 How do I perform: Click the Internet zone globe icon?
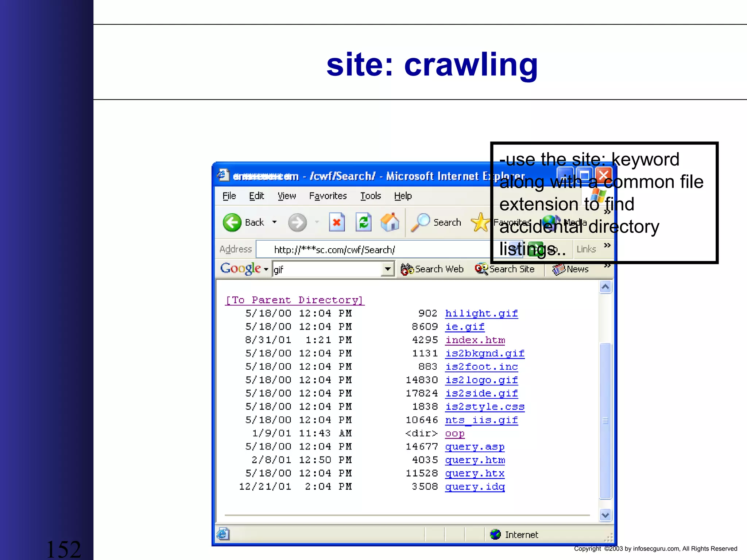tap(495, 534)
